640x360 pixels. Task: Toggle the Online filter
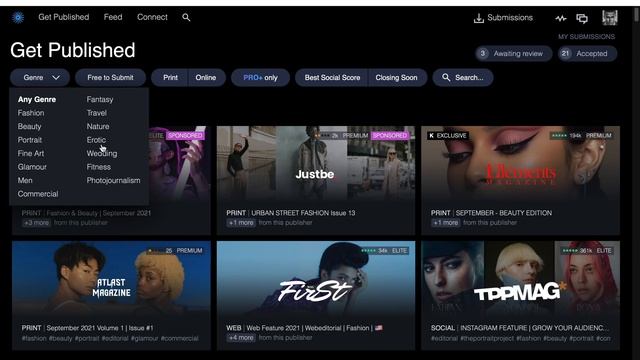point(206,78)
